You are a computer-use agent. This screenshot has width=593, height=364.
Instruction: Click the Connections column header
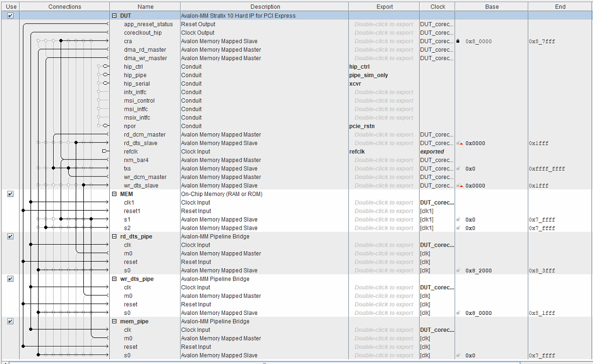tap(65, 7)
